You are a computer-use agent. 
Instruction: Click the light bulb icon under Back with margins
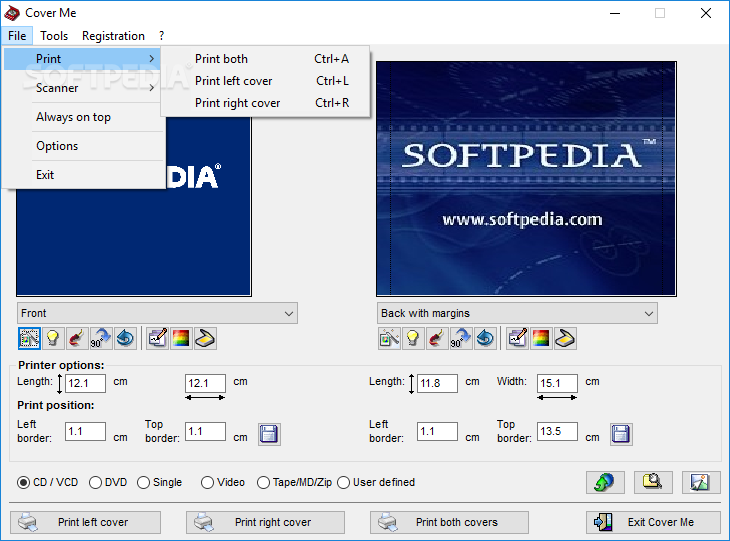click(413, 338)
